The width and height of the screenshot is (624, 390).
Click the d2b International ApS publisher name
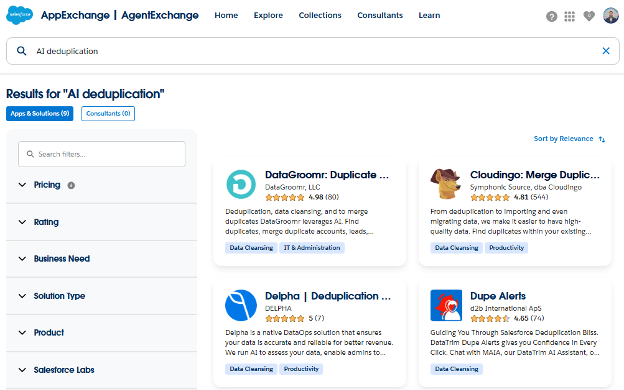pyautogui.click(x=505, y=308)
